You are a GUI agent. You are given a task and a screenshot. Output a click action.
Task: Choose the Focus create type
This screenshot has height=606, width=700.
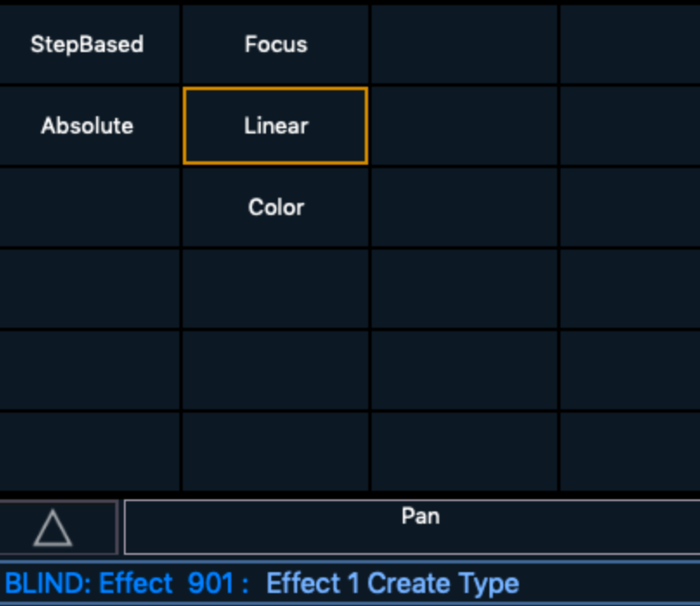pyautogui.click(x=275, y=44)
